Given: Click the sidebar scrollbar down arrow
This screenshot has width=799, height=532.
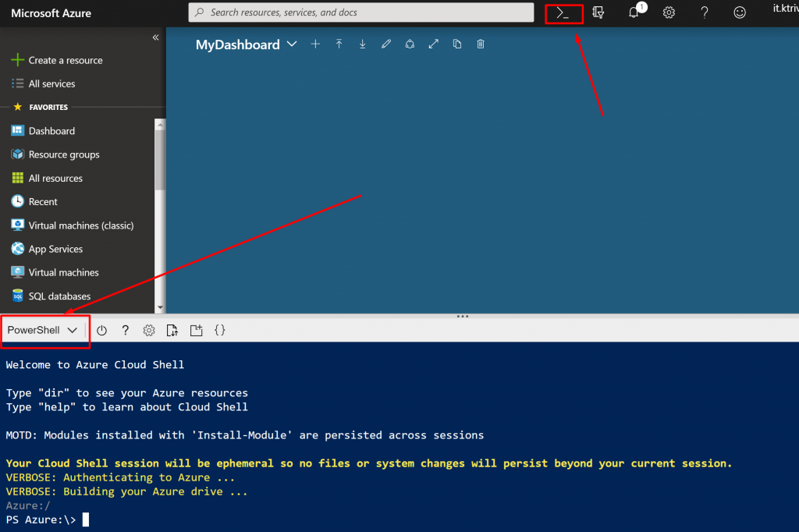Looking at the screenshot, I should [160, 307].
